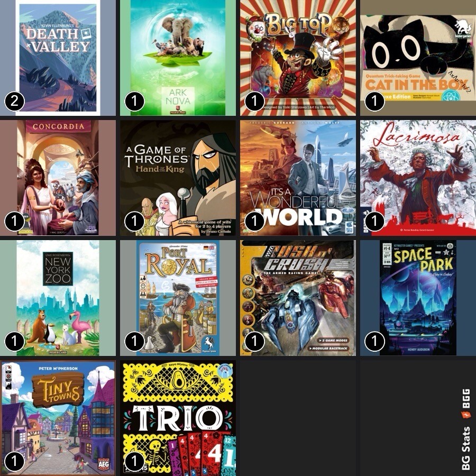Viewport: 476px width, 476px height.
Task: Open the Concordia game cover
Action: pos(58,178)
